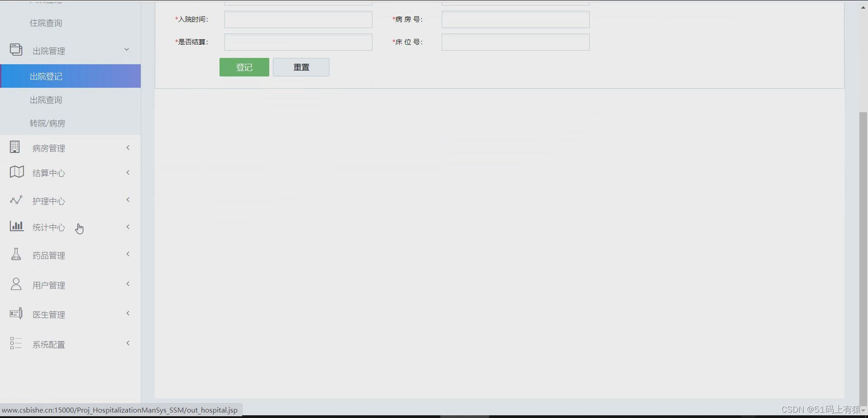Click the 护理中心 line-graph icon
868x418 pixels.
[16, 200]
